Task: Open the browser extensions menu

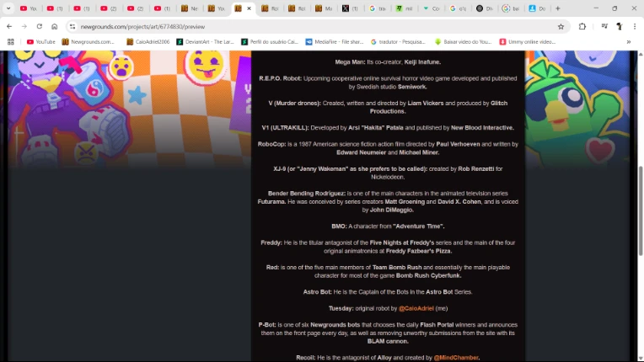Action: 582,26
